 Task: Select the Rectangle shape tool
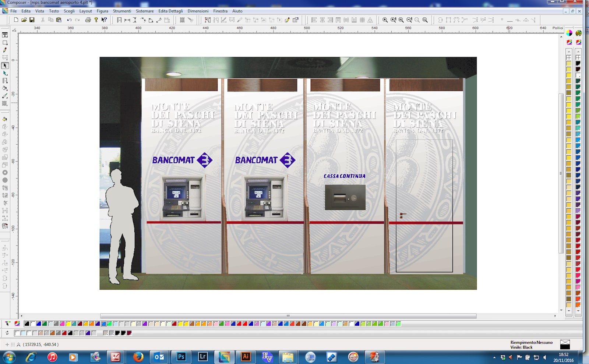5,43
